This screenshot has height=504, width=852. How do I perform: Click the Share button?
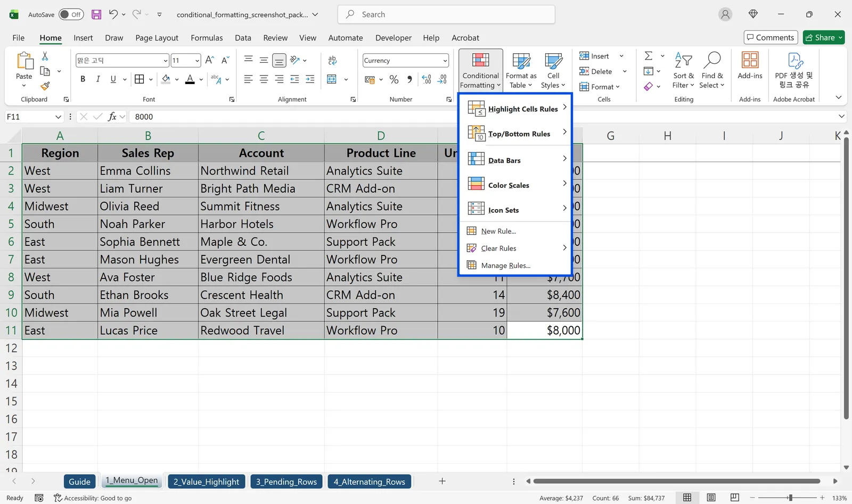tap(824, 37)
